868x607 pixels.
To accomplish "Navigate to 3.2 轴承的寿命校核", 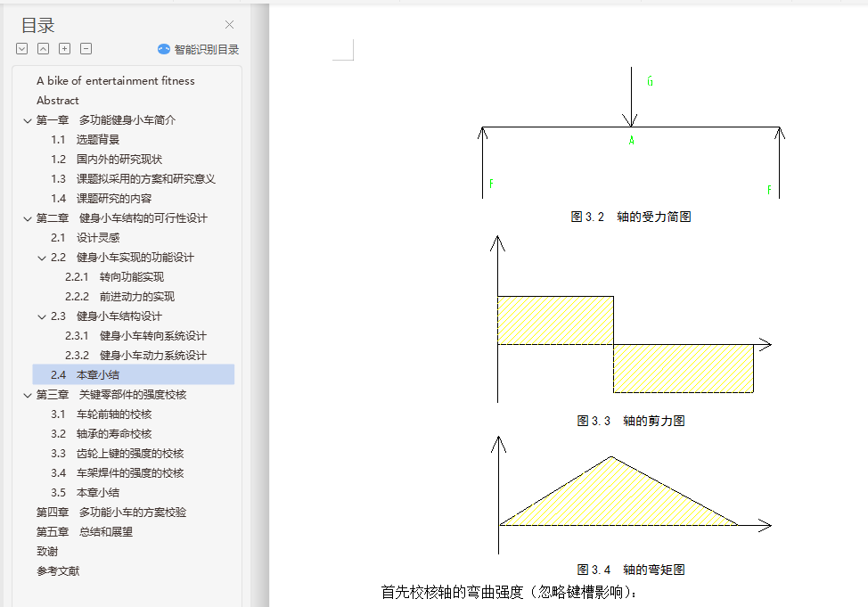I will [102, 434].
